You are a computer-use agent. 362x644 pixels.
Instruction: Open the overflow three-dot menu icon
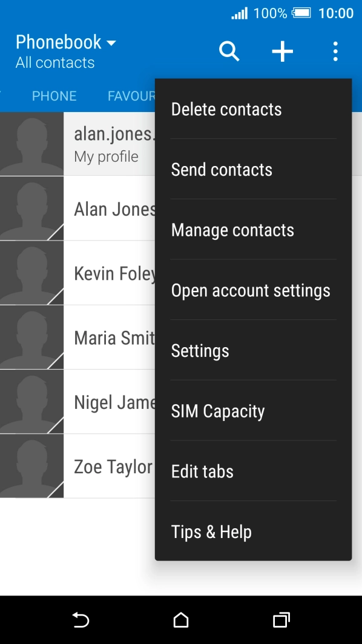tap(335, 51)
